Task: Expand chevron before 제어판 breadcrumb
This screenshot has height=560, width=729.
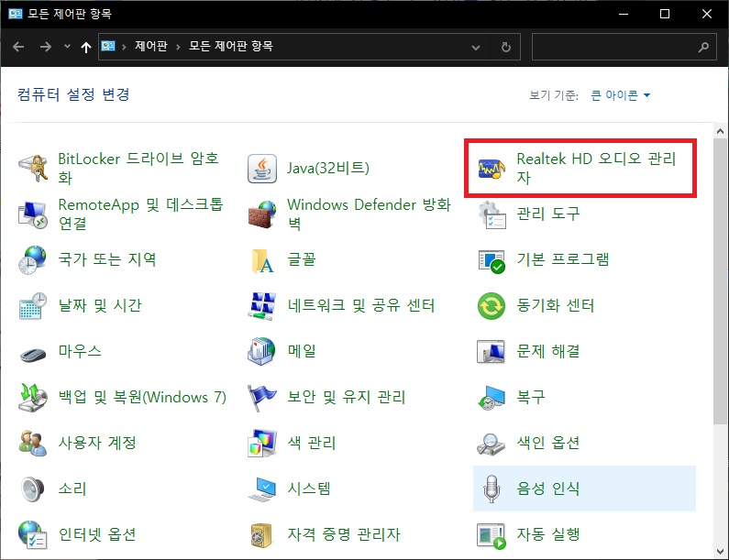Action: 124,47
